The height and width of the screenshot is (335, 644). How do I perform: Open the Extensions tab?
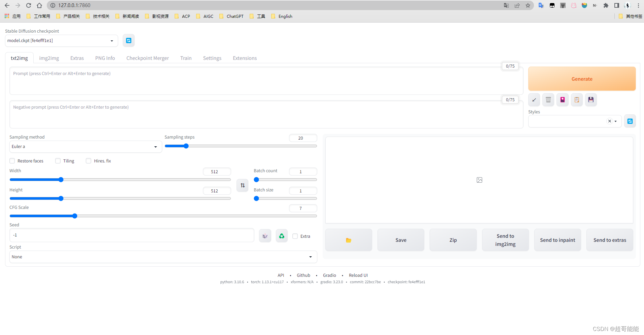coord(245,58)
